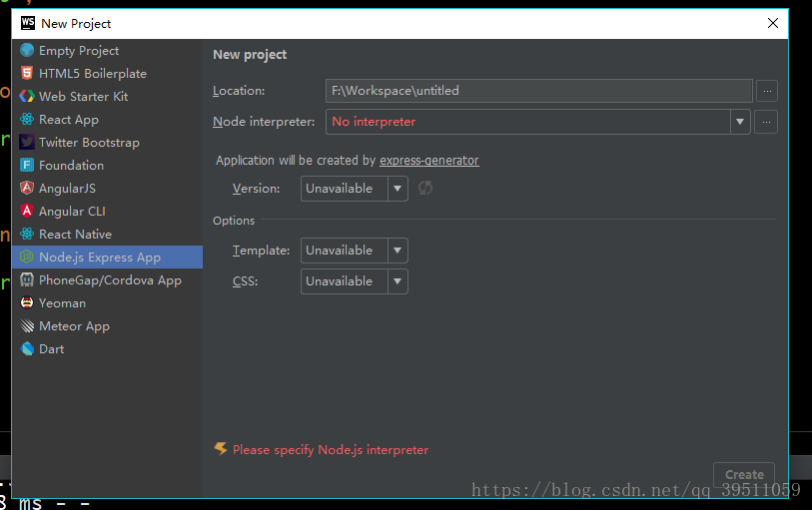Click the AngularJS shield icon
This screenshot has width=812, height=510.
coord(27,188)
